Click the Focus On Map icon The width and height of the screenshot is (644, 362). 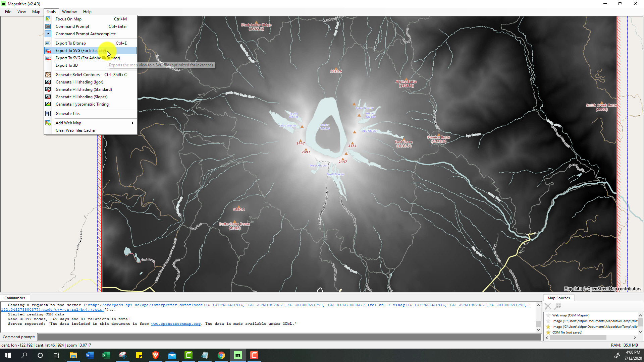click(x=48, y=19)
